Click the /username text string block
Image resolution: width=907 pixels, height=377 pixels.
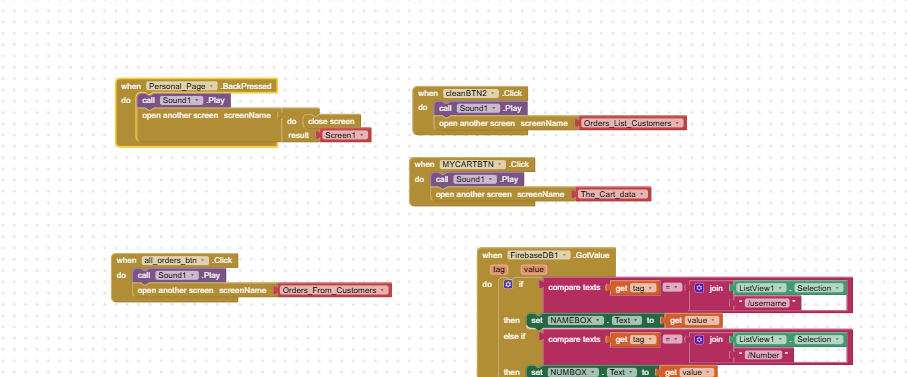point(766,303)
